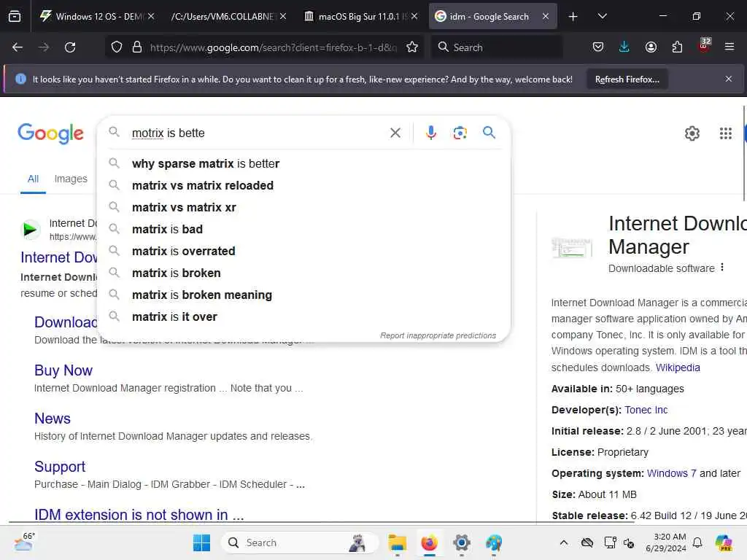
Task: Open the Wikipedia link in knowledge panel
Action: pyautogui.click(x=678, y=367)
